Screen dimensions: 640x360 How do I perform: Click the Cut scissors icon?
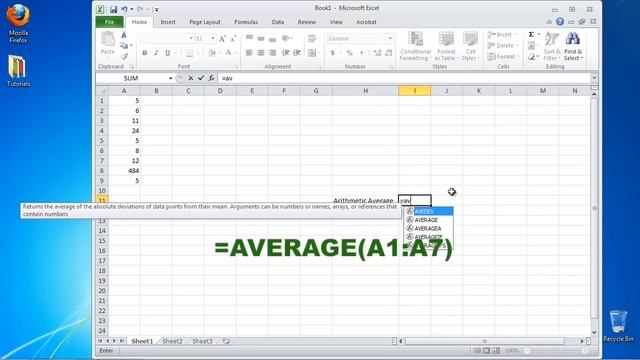124,35
